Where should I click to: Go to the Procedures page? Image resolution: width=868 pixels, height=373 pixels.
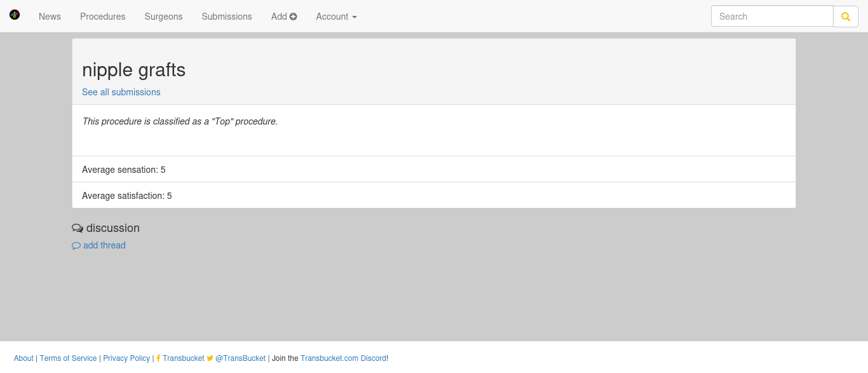(x=102, y=17)
